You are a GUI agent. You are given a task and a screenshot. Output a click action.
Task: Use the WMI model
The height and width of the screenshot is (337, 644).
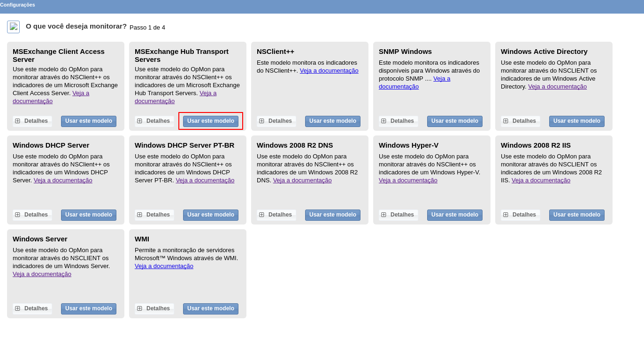211,309
